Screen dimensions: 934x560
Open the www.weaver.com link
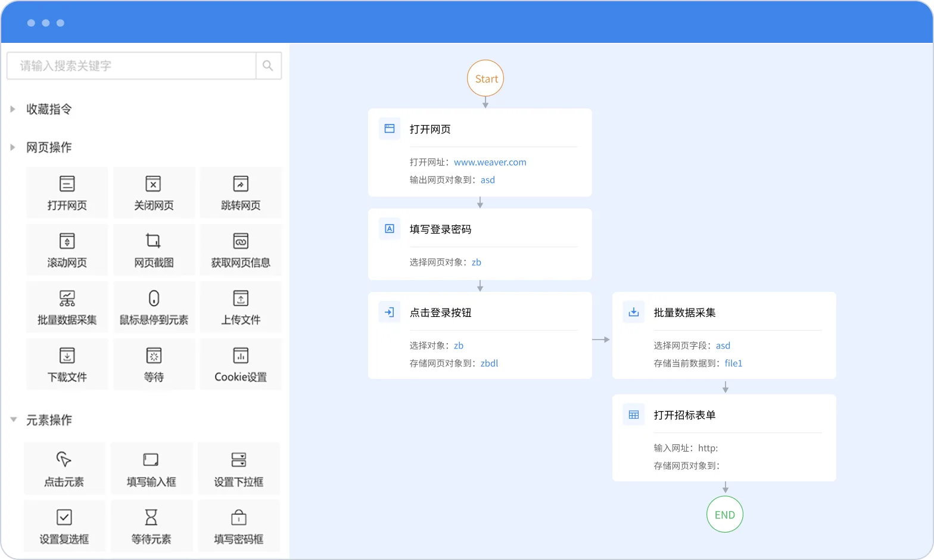pos(490,162)
